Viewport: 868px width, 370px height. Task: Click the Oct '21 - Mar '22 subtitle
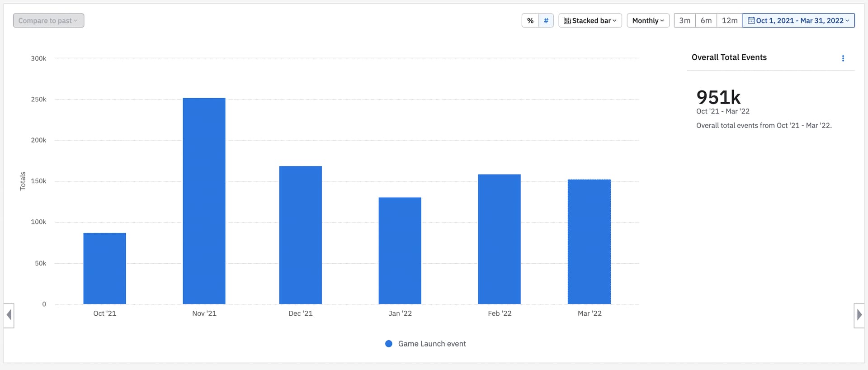(722, 111)
